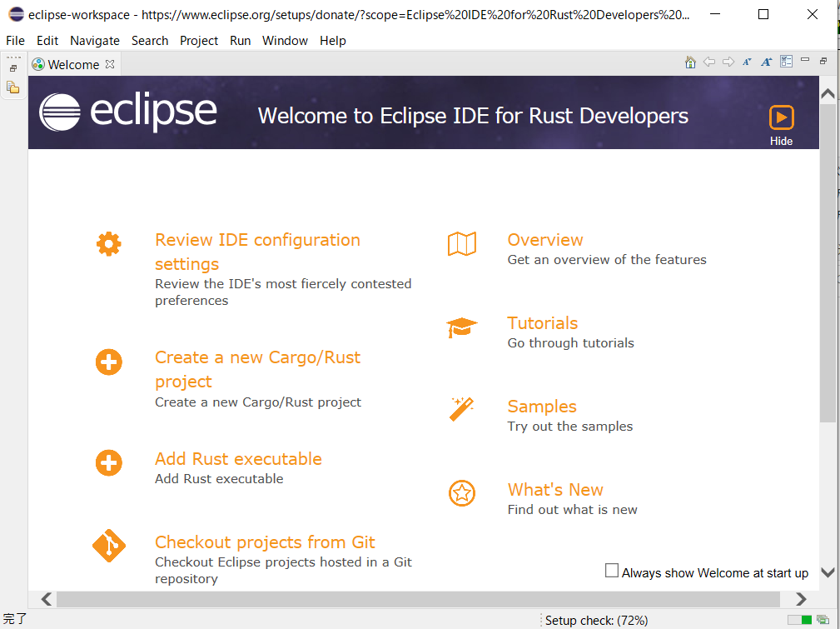
Task: Open the Edit menu
Action: point(47,41)
